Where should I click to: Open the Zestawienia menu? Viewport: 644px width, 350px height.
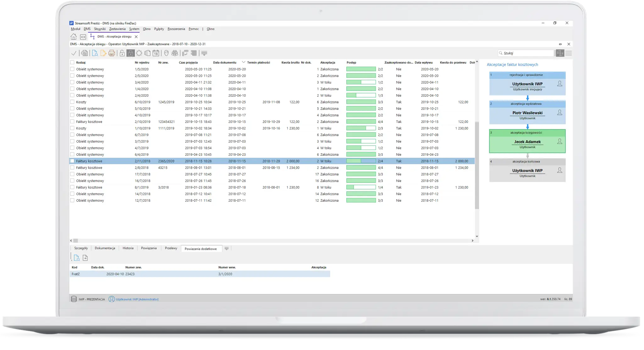(x=117, y=29)
